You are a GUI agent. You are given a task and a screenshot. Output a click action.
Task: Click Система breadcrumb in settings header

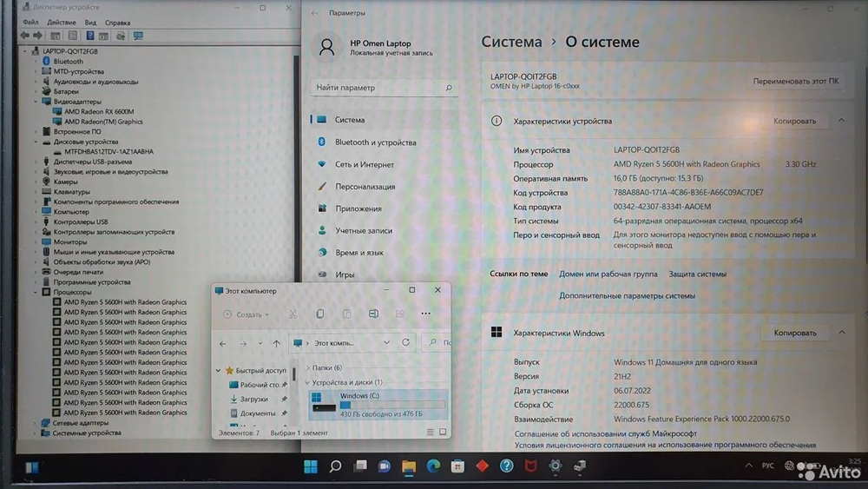tap(511, 42)
